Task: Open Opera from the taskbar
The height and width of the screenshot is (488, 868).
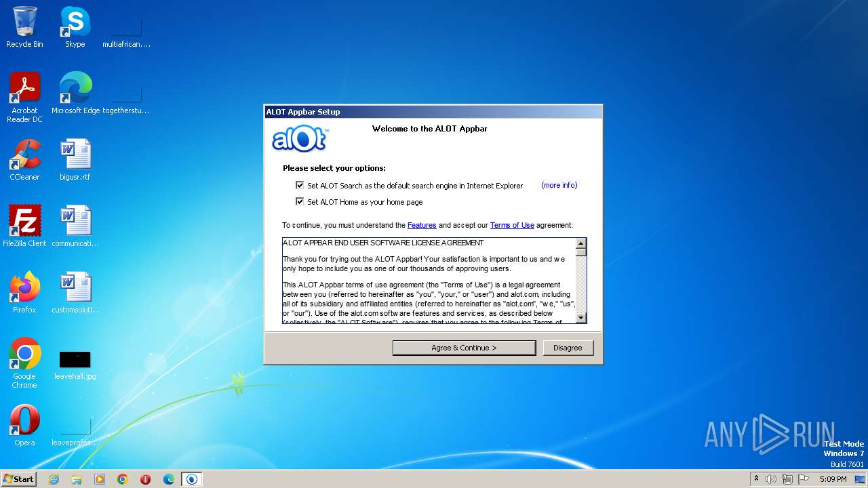Action: point(145,479)
